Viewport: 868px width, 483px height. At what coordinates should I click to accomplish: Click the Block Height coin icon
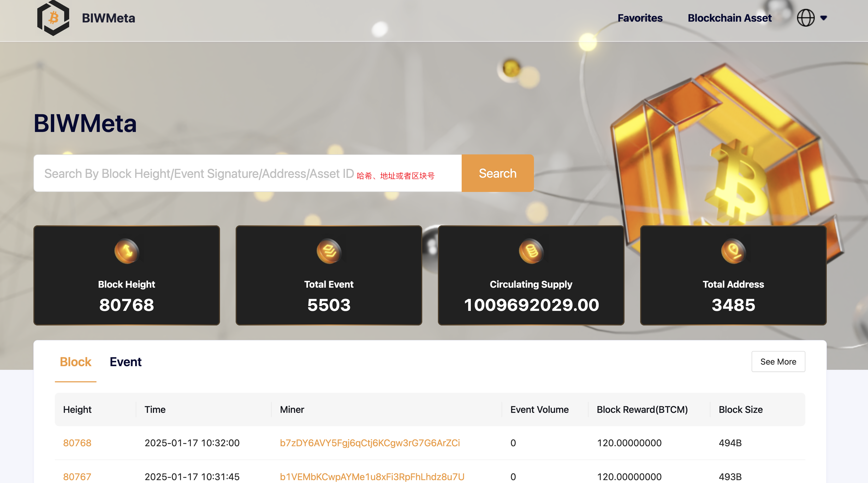126,251
